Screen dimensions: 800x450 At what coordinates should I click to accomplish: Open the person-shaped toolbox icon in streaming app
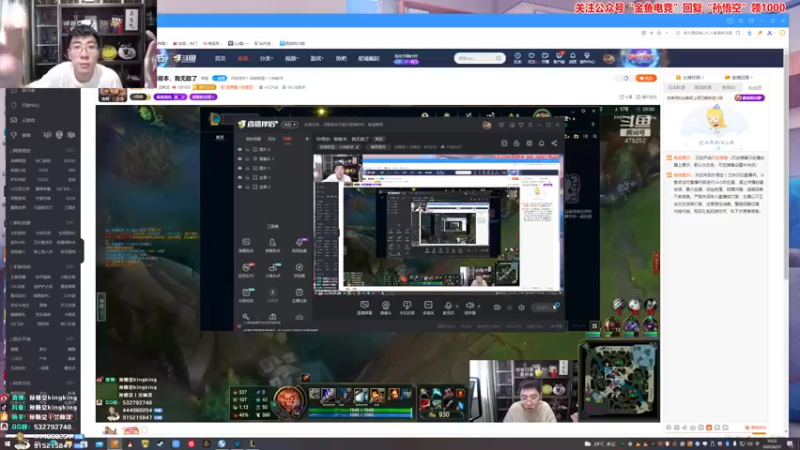(272, 242)
